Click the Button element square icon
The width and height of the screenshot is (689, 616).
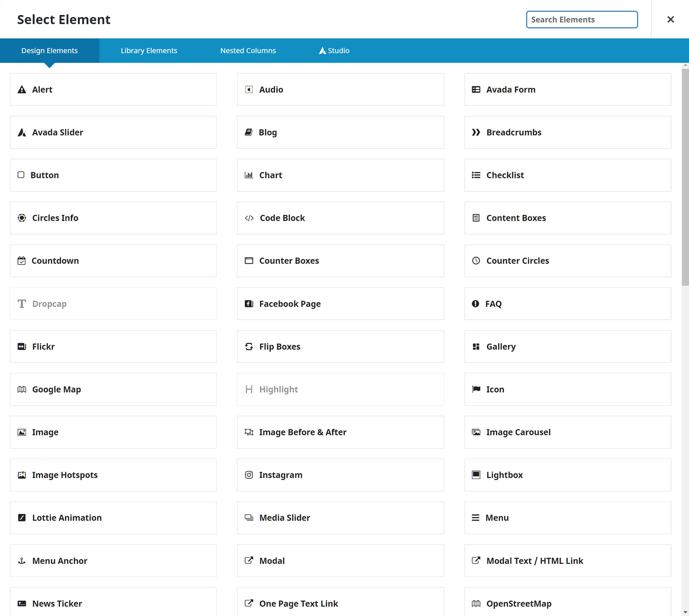click(21, 175)
